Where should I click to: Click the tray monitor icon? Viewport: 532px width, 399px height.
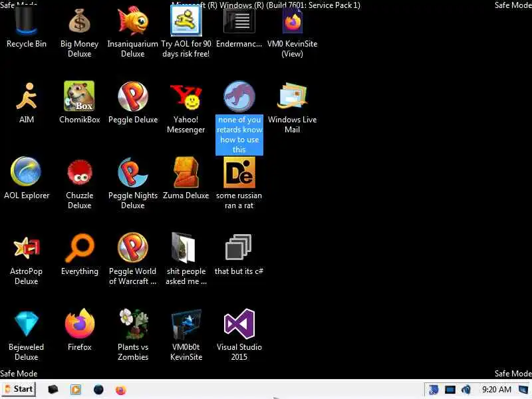450,390
